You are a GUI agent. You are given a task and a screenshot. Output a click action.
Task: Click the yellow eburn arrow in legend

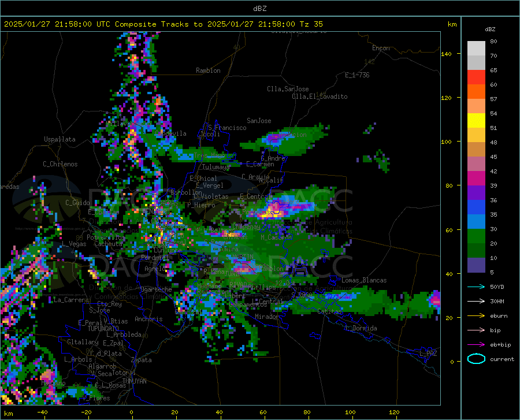pyautogui.click(x=476, y=315)
